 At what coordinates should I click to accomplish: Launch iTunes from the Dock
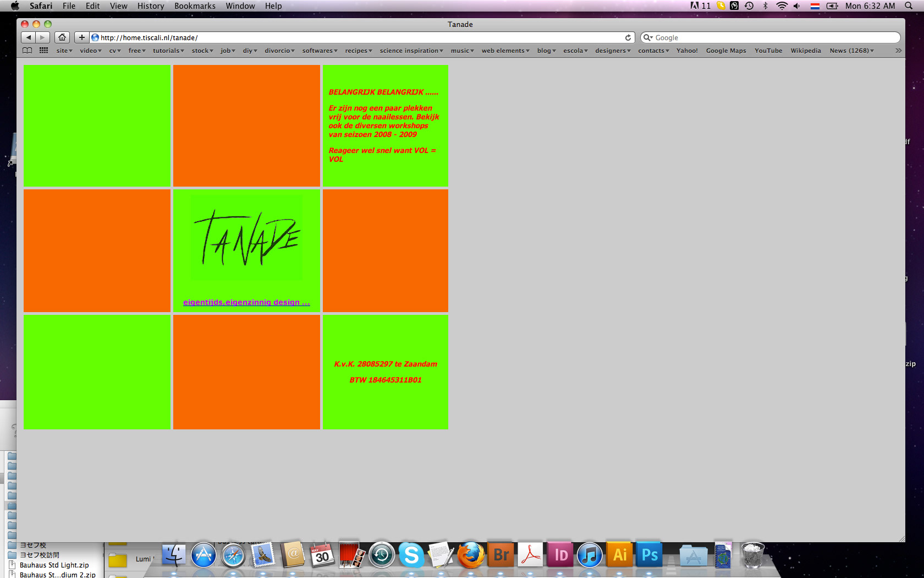pos(590,555)
